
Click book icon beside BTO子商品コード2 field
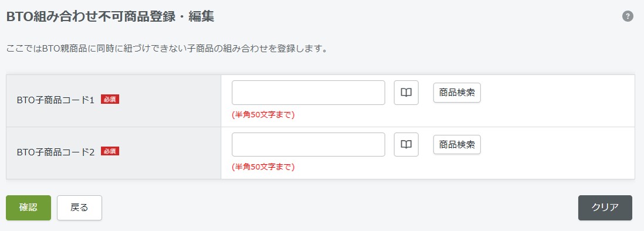[x=406, y=144]
